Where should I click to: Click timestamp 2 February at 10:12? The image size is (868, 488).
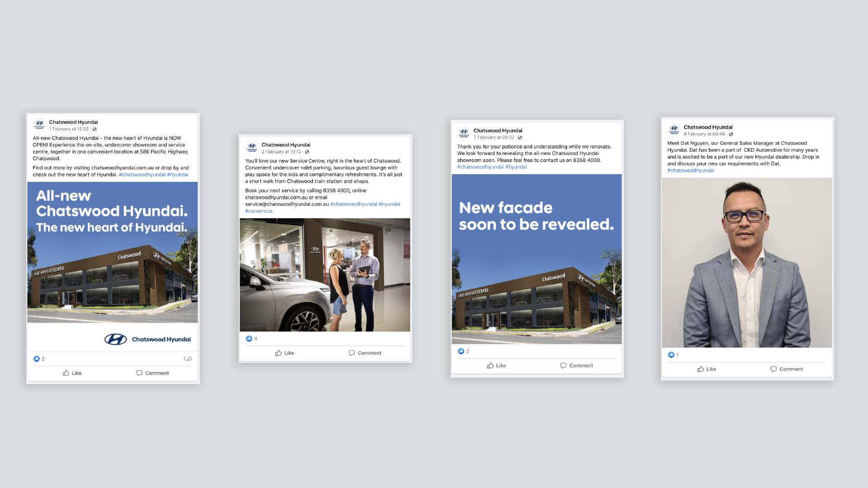coord(281,152)
